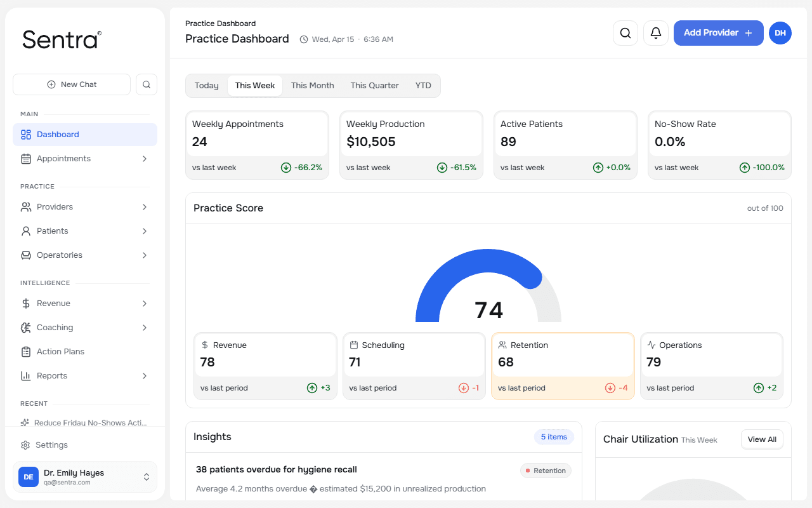The width and height of the screenshot is (812, 508).
Task: Click the Revenue dollar icon in the sidebar
Action: [x=26, y=304]
